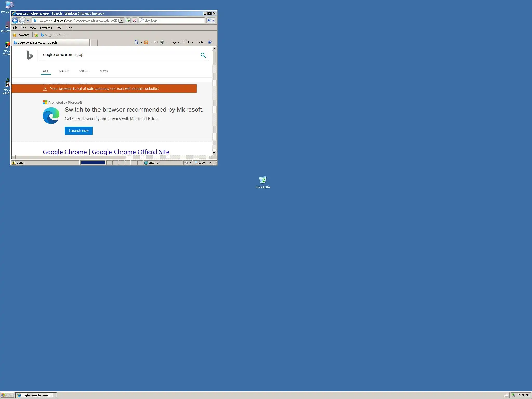Click the RSS feeds icon
The width and height of the screenshot is (532, 399).
[x=146, y=42]
